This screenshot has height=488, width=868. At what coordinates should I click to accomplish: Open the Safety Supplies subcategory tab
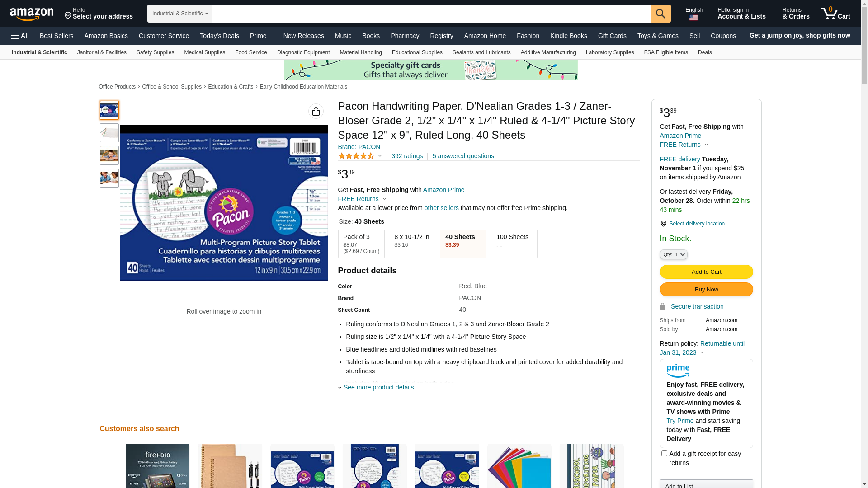tap(155, 52)
